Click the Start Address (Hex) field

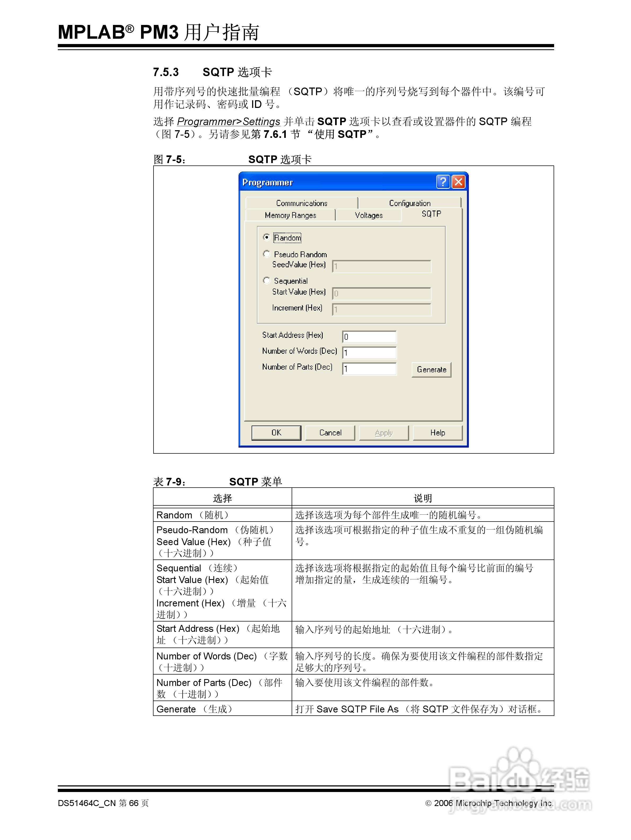click(369, 337)
